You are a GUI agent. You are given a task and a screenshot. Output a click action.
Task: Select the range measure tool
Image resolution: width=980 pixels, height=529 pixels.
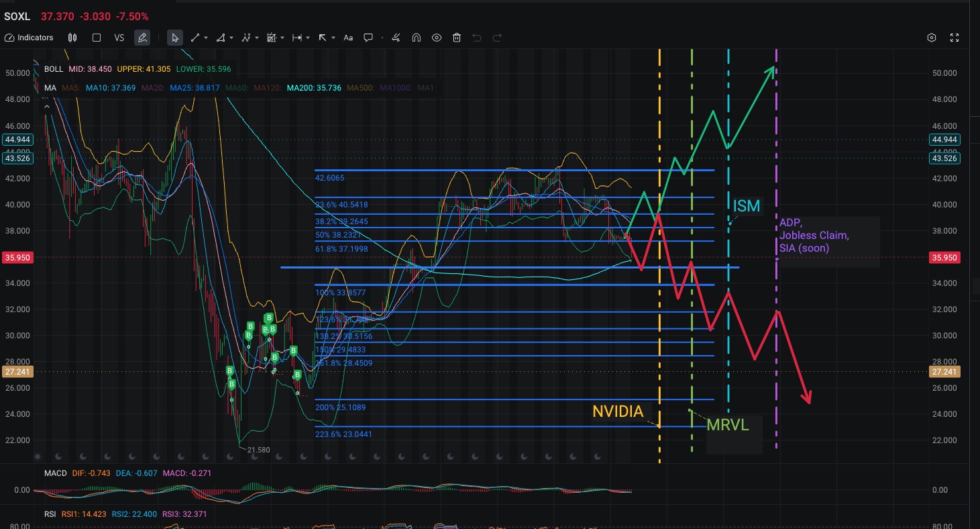click(x=297, y=38)
